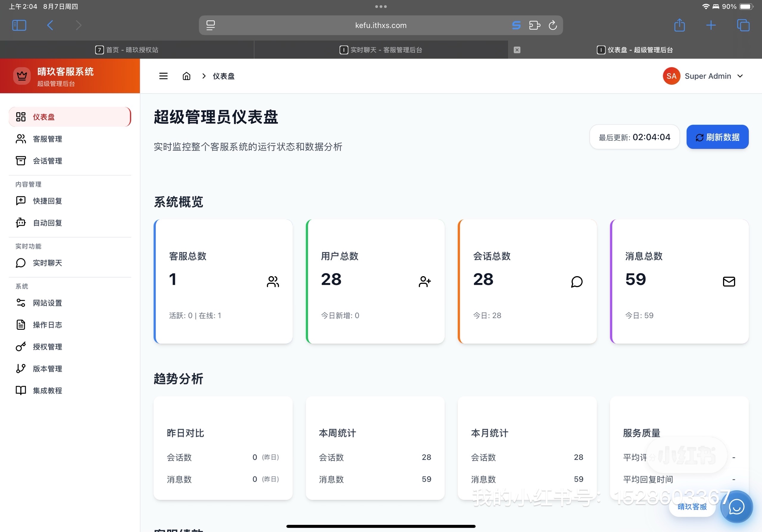This screenshot has height=532, width=762.
Task: Click the kefu.ithxs.com address bar
Action: point(380,25)
